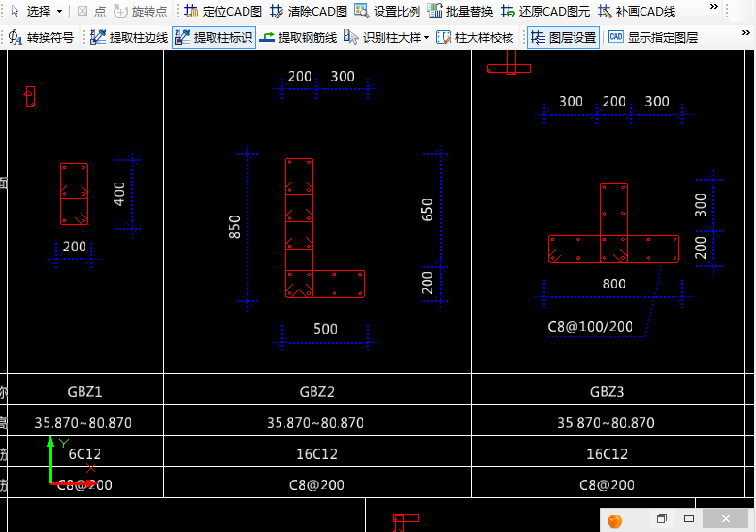Open the 选择 tool dropdown arrow

pyautogui.click(x=60, y=11)
